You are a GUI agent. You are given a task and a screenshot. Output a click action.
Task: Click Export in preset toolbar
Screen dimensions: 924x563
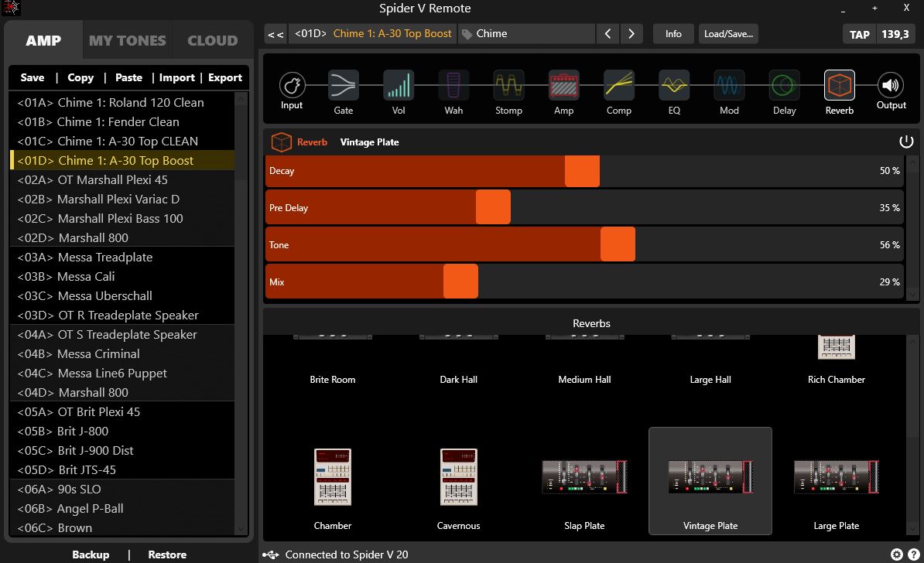(x=225, y=78)
